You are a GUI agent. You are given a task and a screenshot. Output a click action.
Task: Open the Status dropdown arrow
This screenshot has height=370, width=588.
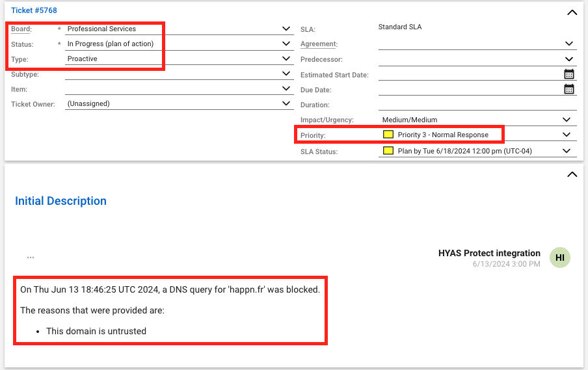[x=286, y=44]
